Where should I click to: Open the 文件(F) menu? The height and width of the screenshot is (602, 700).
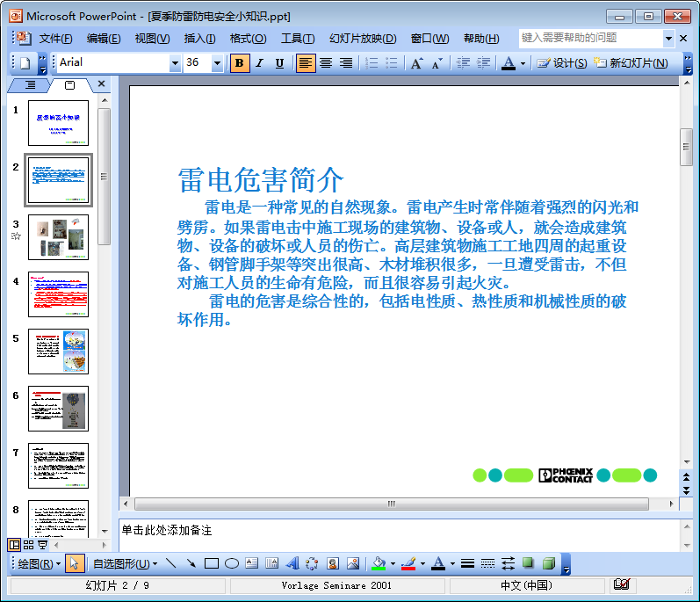point(55,39)
